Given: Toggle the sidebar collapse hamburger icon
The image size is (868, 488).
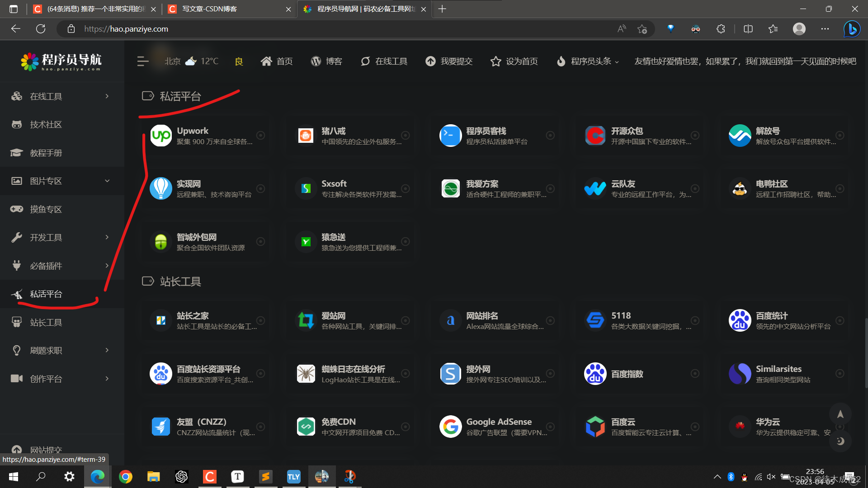Looking at the screenshot, I should (x=143, y=61).
